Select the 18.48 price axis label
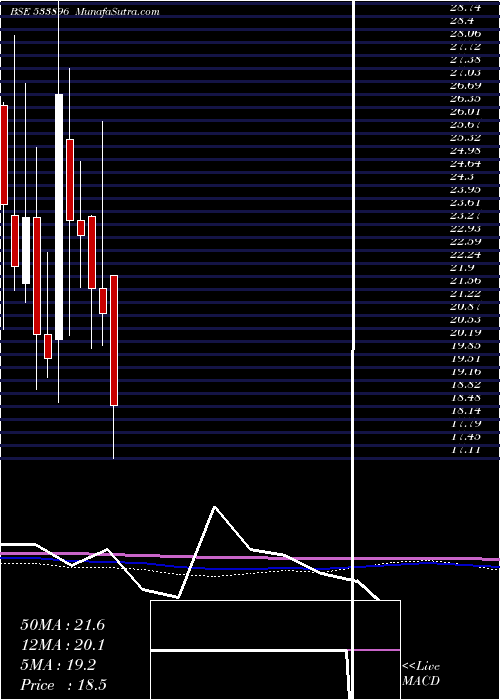Viewport: 500px width, 700px height. coord(466,397)
